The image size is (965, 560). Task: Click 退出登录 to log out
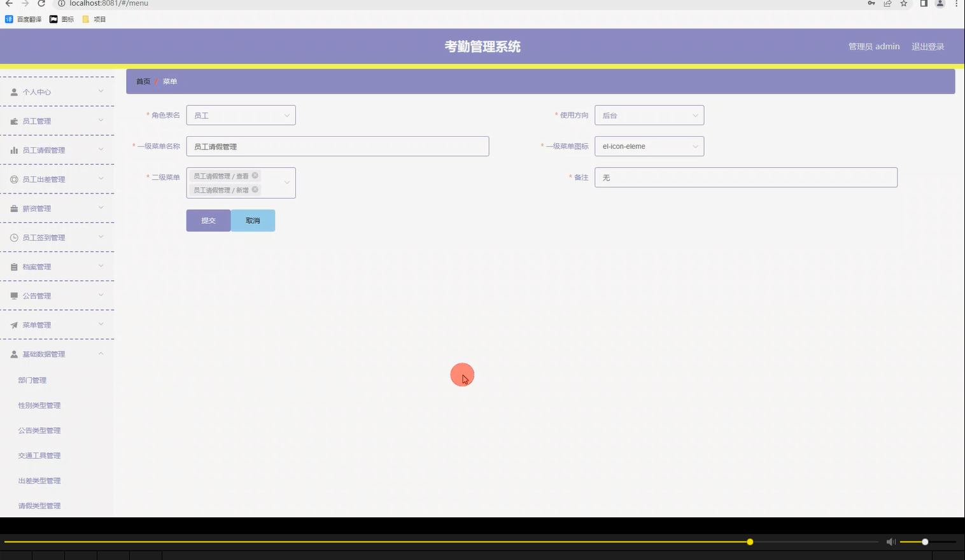(x=927, y=46)
